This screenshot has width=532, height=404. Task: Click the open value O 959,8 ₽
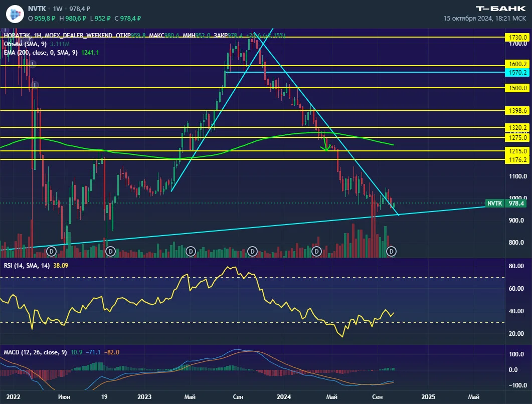point(42,19)
